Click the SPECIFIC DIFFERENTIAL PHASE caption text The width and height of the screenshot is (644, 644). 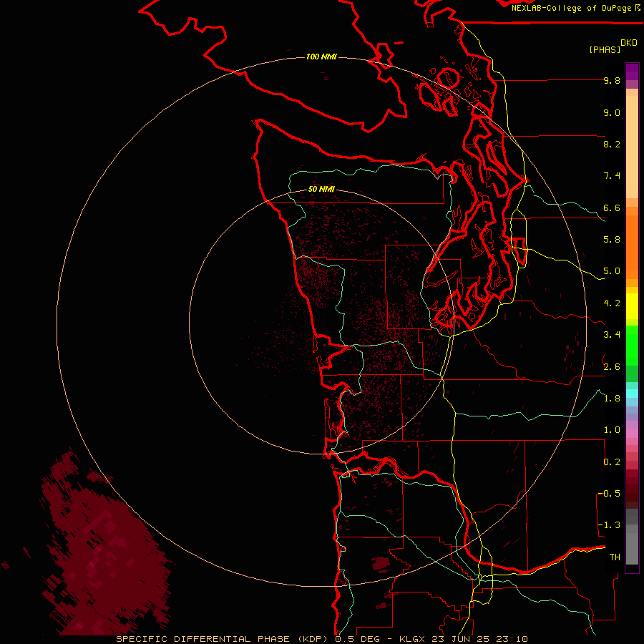coord(203,639)
